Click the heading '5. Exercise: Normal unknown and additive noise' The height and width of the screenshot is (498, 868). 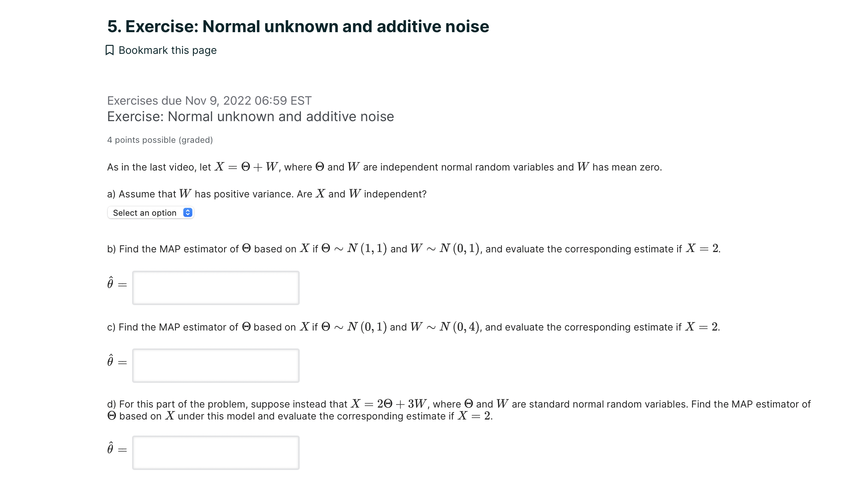point(298,26)
